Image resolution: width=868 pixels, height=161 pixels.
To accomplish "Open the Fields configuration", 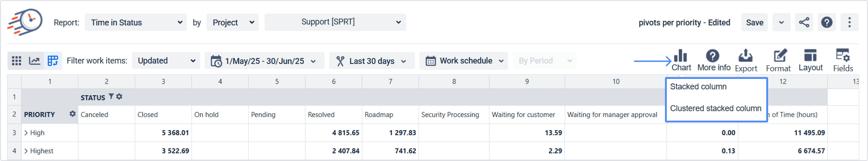I will pos(843,60).
